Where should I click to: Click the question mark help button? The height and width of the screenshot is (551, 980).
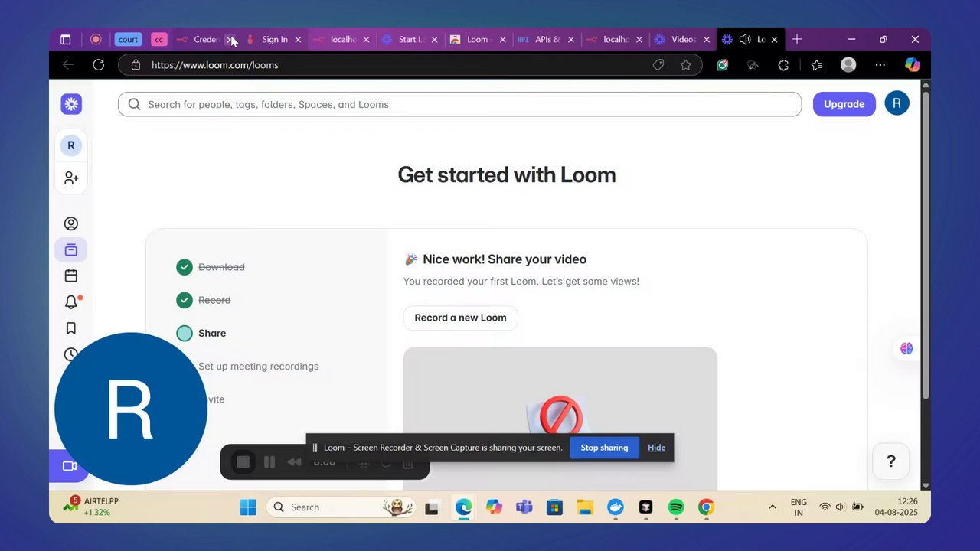point(891,461)
